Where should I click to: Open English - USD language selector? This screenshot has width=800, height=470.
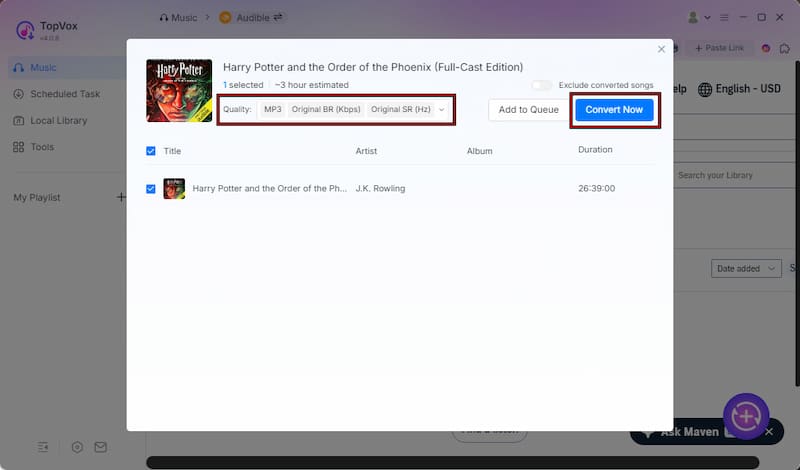739,89
